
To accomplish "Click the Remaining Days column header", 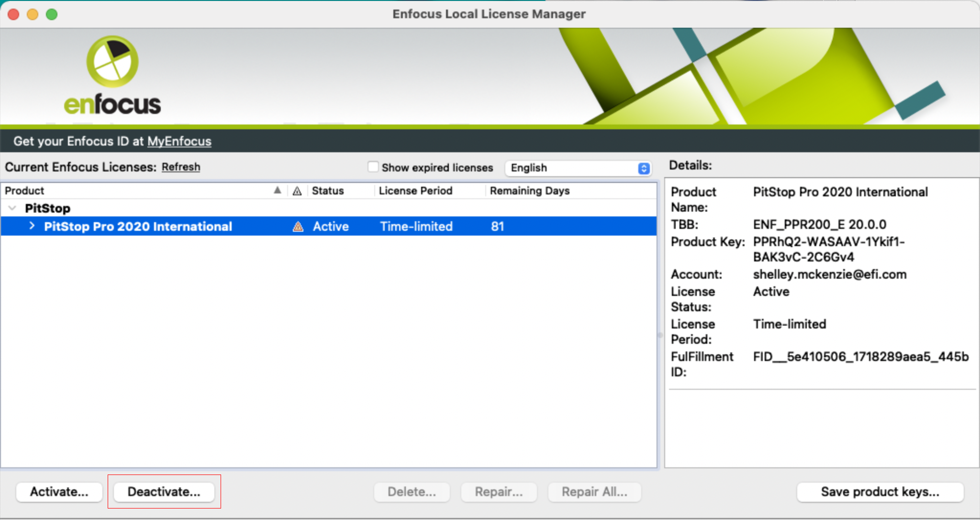I will (529, 191).
